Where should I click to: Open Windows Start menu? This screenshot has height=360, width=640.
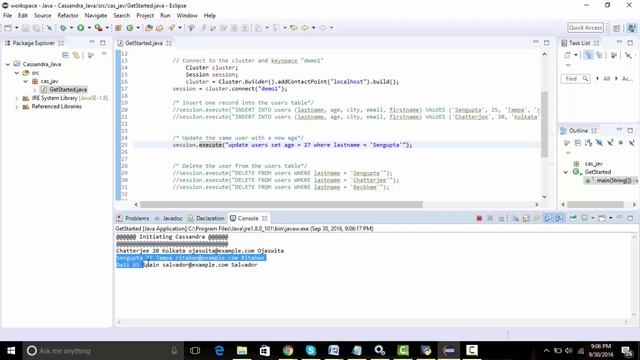[x=11, y=351]
